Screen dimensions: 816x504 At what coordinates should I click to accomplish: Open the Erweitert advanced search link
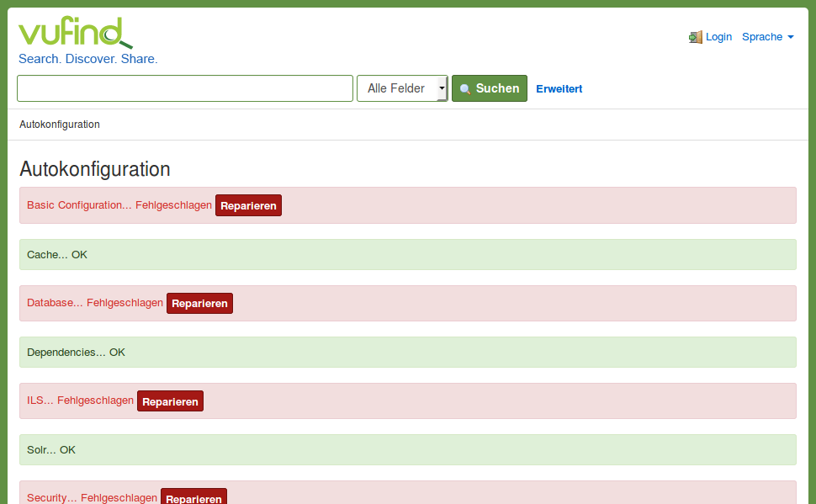pyautogui.click(x=559, y=88)
